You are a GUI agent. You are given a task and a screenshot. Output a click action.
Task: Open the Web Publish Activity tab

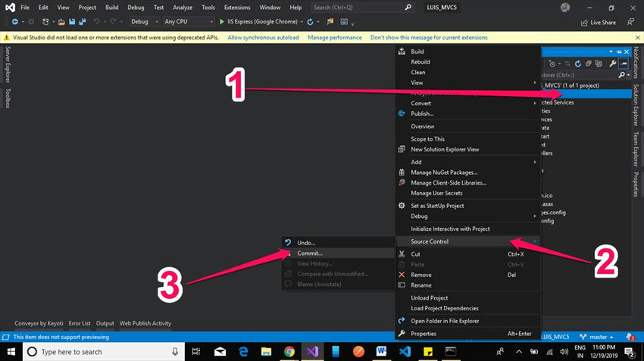(x=145, y=323)
